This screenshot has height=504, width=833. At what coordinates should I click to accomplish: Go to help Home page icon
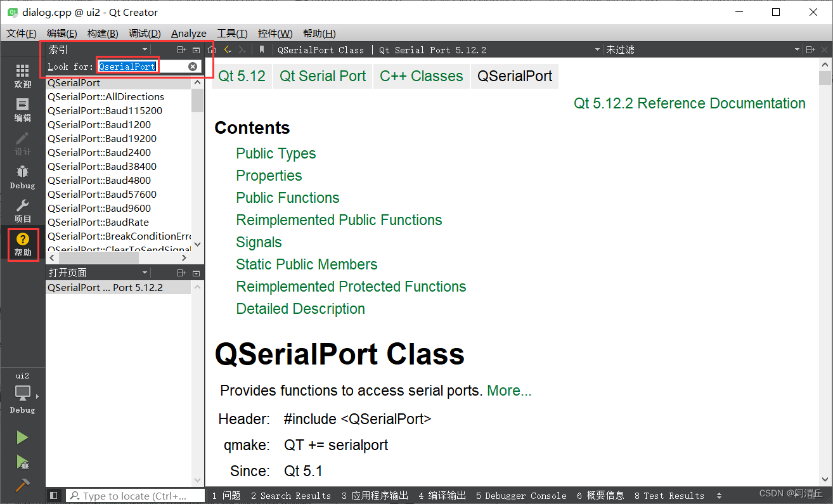click(x=212, y=49)
